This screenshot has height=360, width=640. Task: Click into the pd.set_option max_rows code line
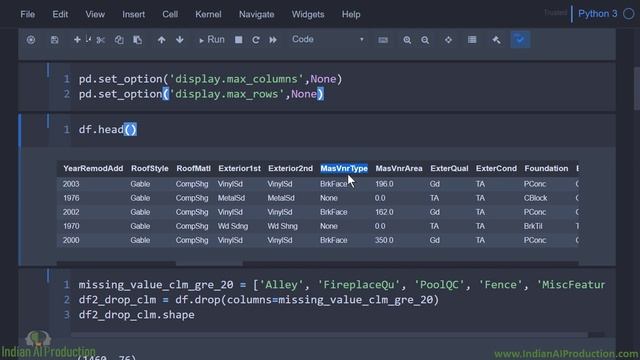[201, 94]
